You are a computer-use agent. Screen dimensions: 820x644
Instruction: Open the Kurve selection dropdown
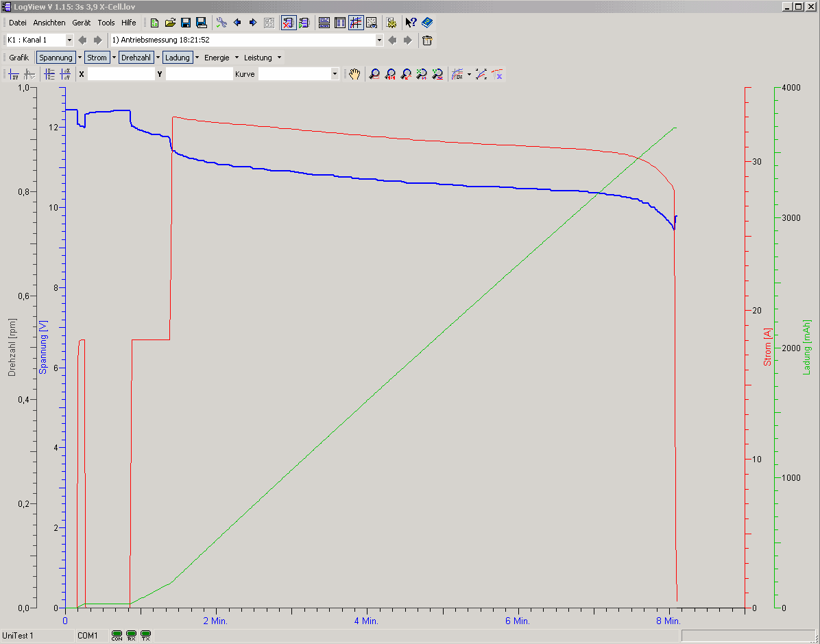click(x=335, y=74)
